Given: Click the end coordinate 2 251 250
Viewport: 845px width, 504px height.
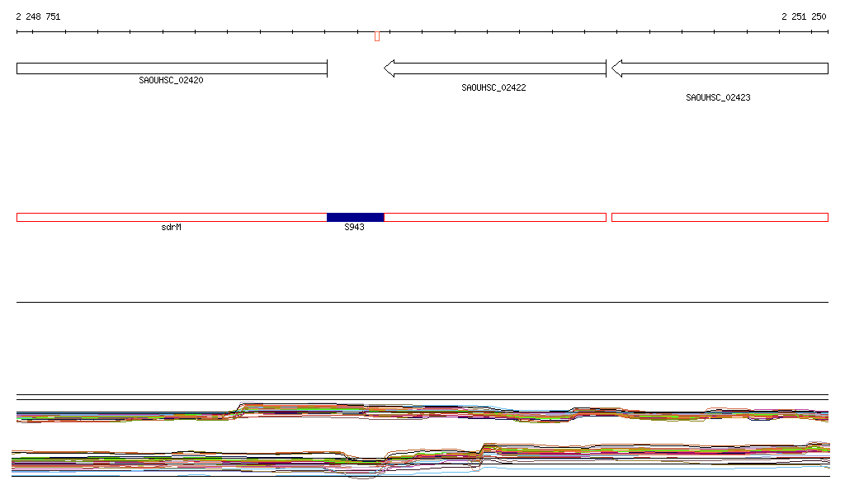Looking at the screenshot, I should (804, 16).
